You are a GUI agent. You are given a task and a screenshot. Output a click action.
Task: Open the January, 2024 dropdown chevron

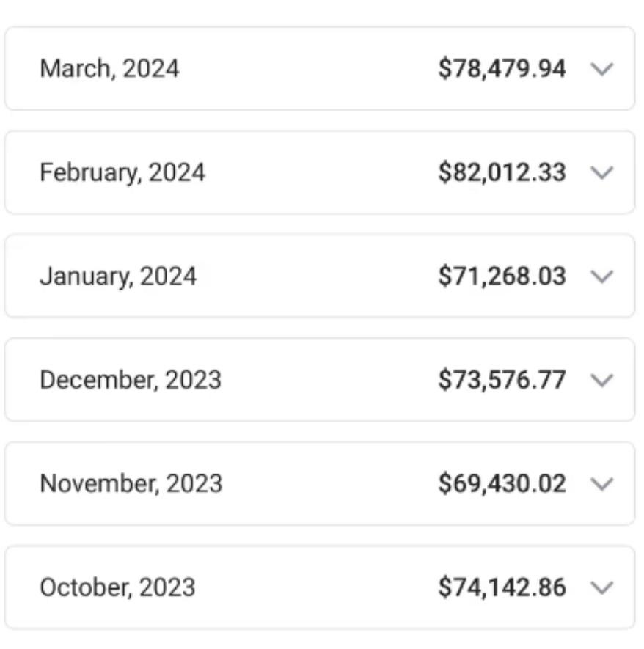(601, 276)
